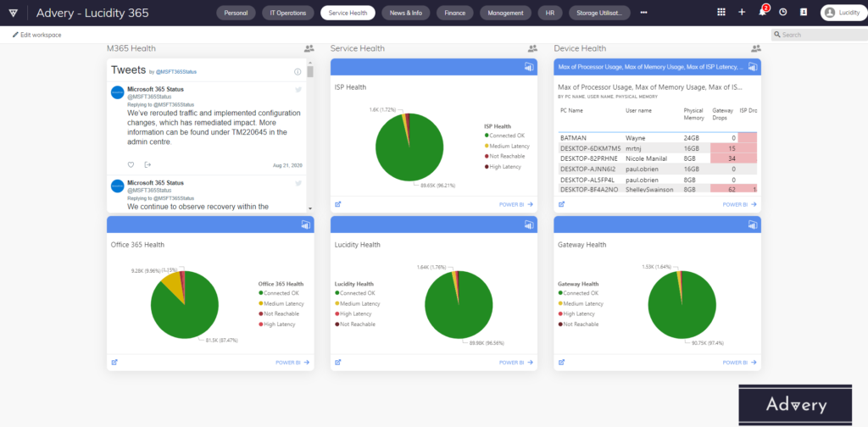Expand more tabs ellipsis menu

644,13
